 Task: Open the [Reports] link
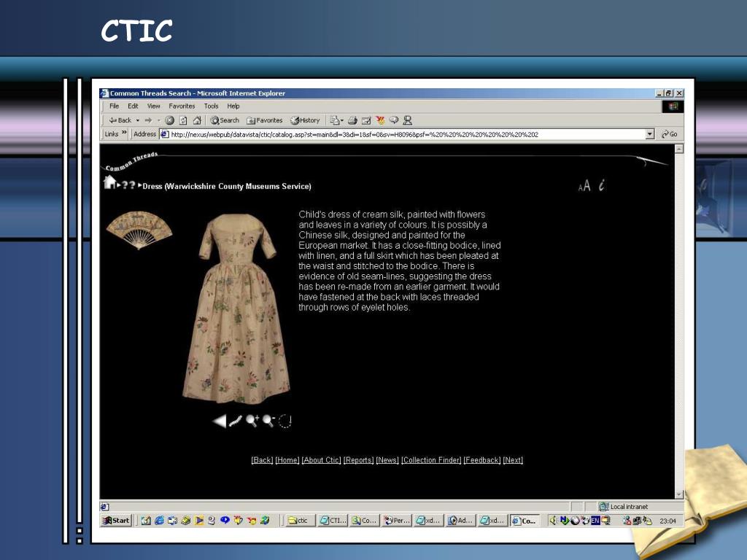pos(358,460)
